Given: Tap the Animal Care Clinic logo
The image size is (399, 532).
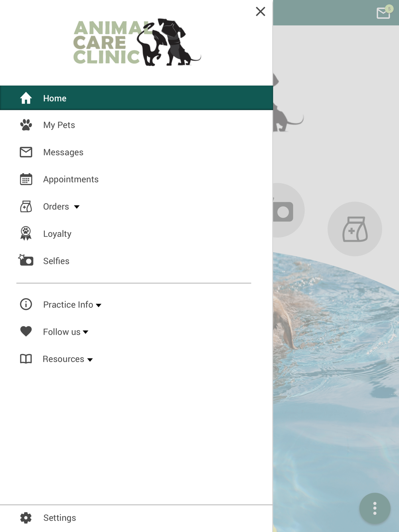Looking at the screenshot, I should tap(137, 42).
